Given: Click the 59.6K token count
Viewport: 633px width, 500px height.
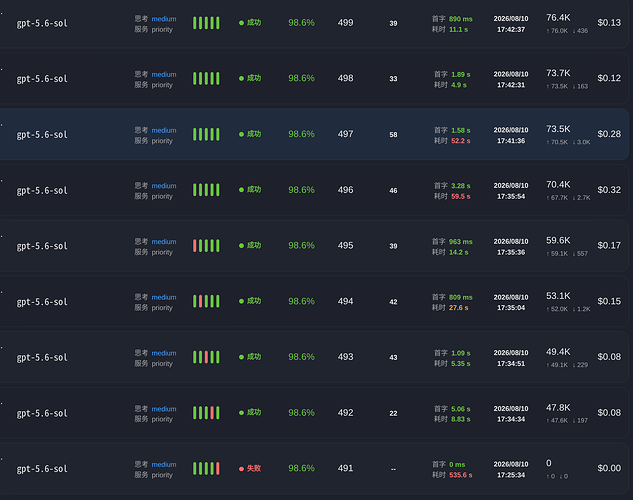Looking at the screenshot, I should pos(558,241).
